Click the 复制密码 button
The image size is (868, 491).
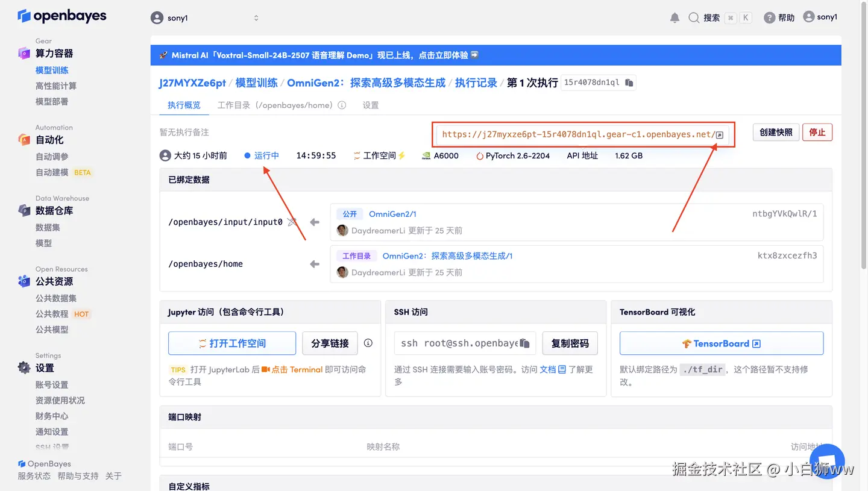(x=570, y=343)
